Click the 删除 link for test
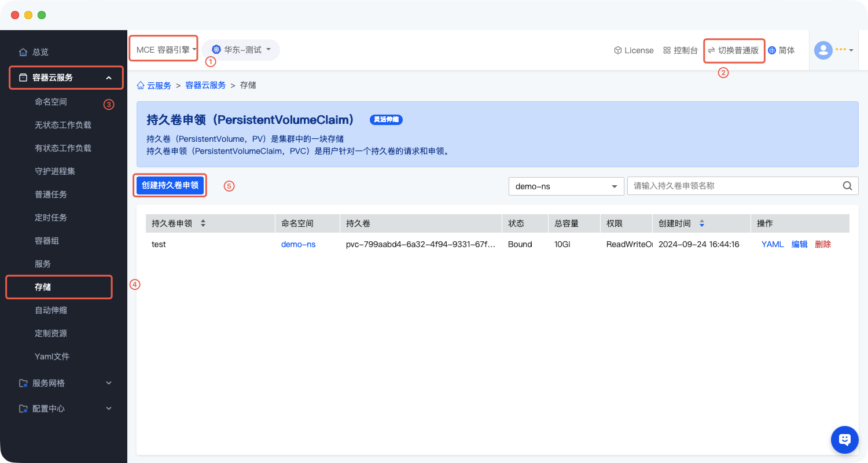The width and height of the screenshot is (868, 463). [822, 244]
